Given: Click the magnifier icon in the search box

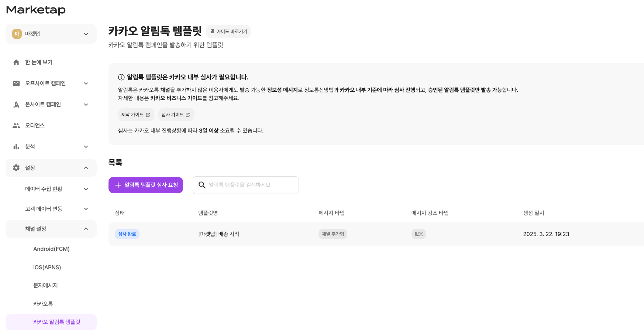Looking at the screenshot, I should (202, 185).
